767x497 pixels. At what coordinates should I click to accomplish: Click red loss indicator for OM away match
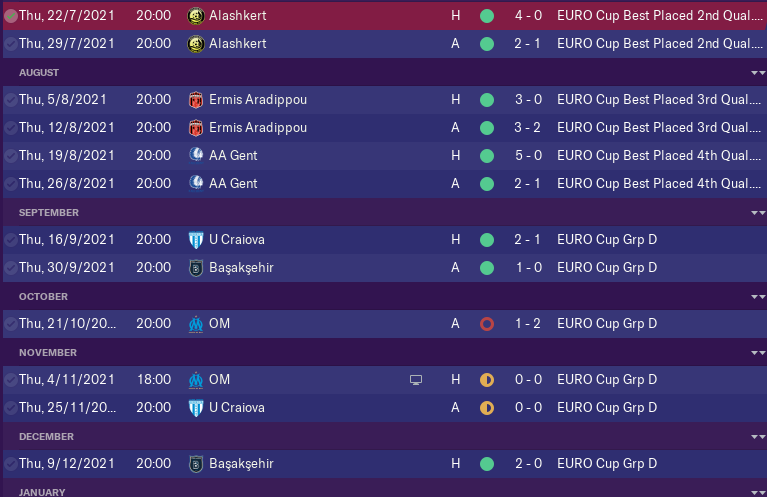tap(487, 324)
